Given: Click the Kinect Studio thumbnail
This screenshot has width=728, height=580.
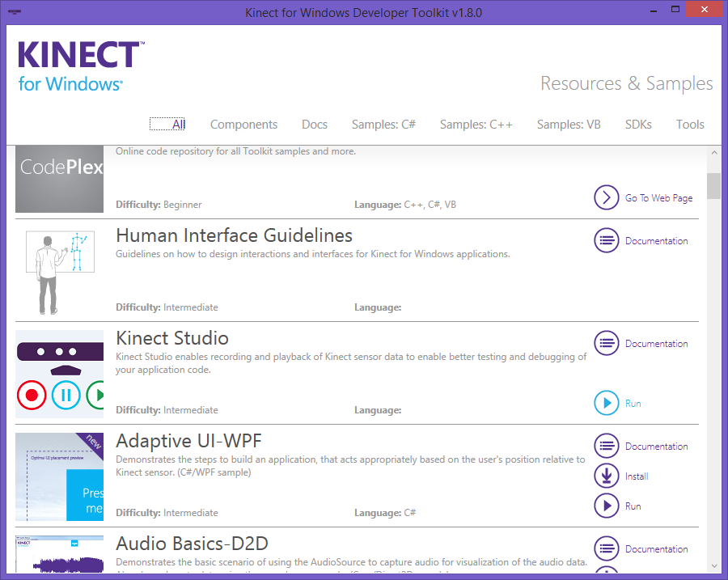Looking at the screenshot, I should coord(60,374).
